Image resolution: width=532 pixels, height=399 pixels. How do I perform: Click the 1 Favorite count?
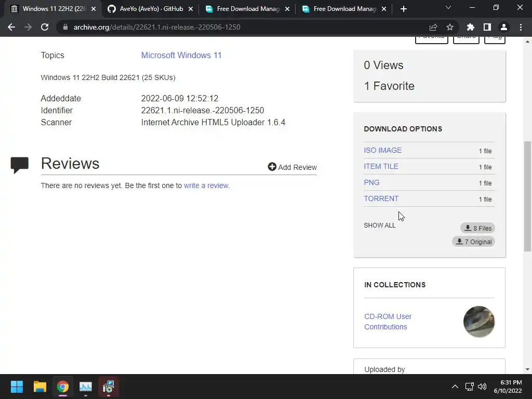(389, 86)
